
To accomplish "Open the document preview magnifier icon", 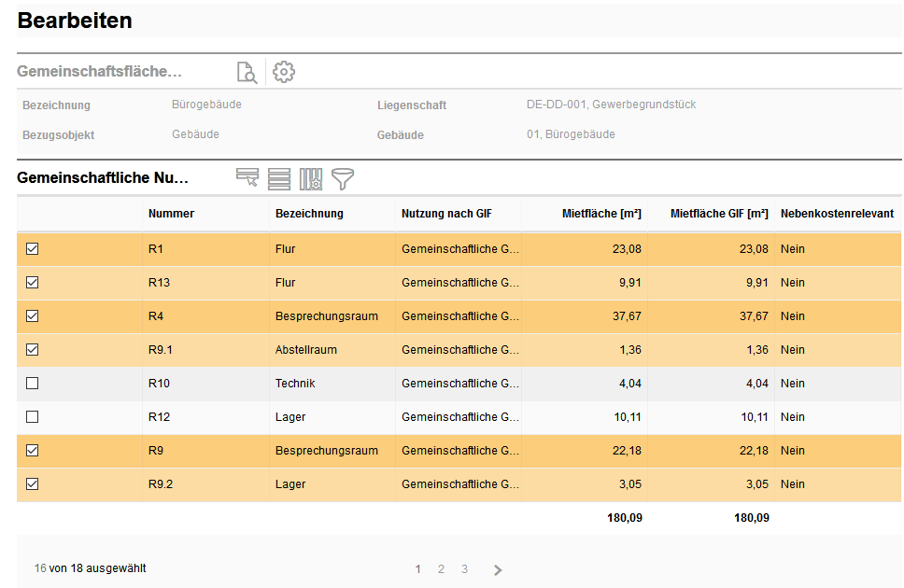I will click(x=247, y=73).
